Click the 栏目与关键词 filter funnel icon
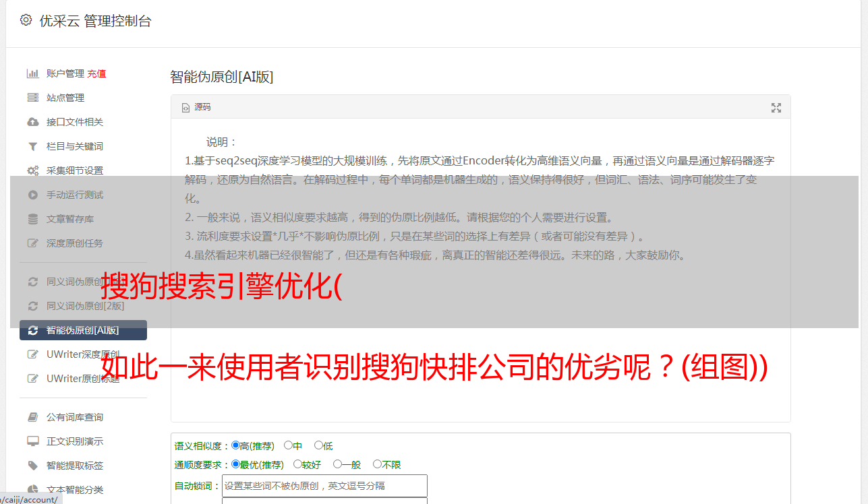 (32, 146)
